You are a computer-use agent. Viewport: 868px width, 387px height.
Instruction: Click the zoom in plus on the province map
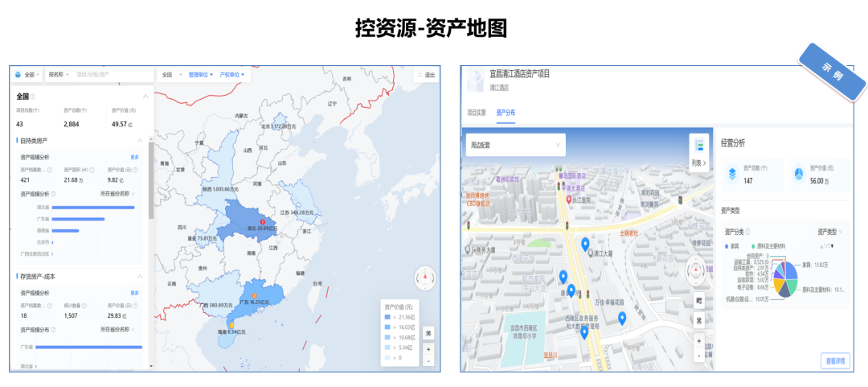pyautogui.click(x=428, y=350)
